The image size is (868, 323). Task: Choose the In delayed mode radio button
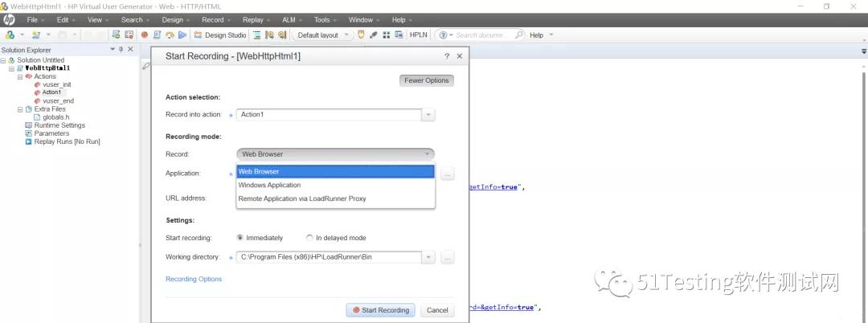point(309,238)
